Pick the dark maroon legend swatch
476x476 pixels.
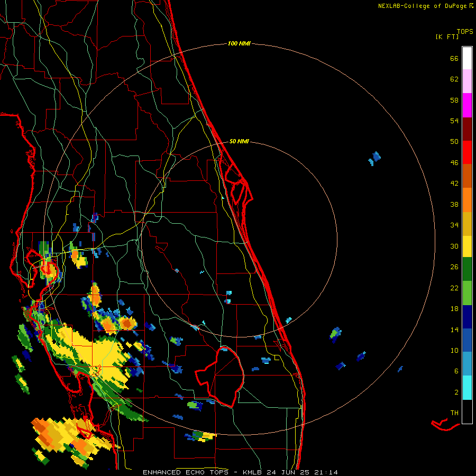tap(467, 129)
